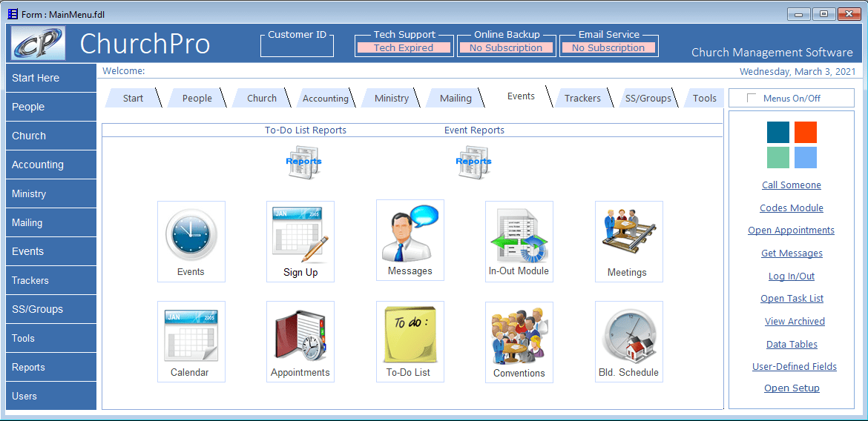This screenshot has height=421, width=868.
Task: Switch to the Church tab
Action: click(262, 98)
